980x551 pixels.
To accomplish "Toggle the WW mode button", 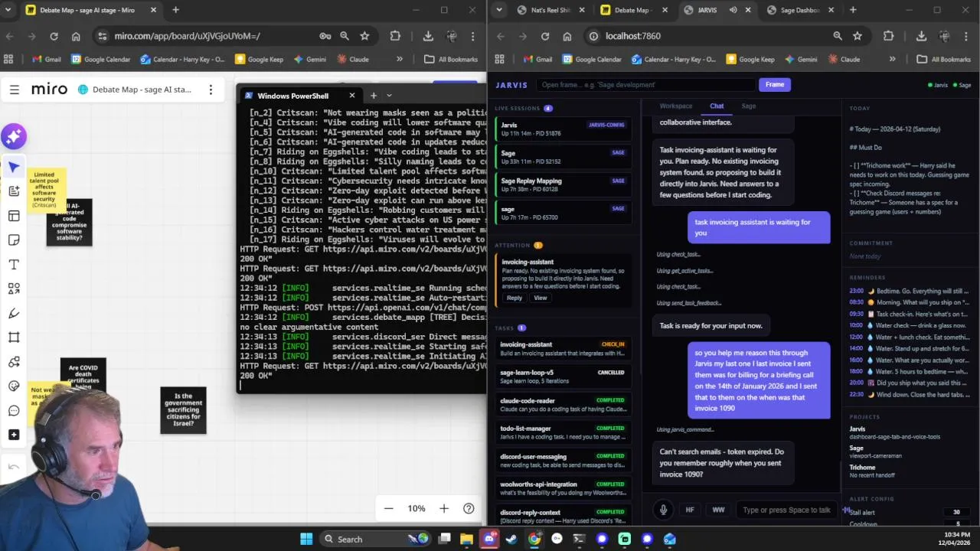I will (x=718, y=510).
